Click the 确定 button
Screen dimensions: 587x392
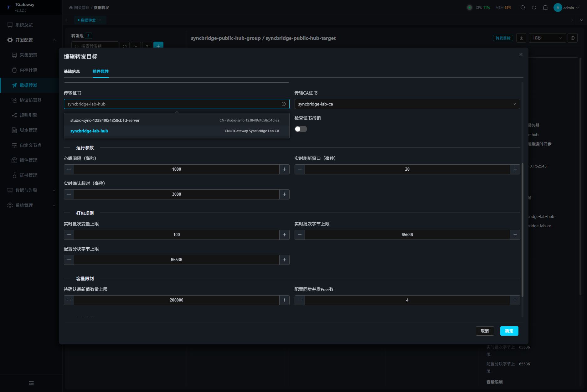tap(509, 331)
